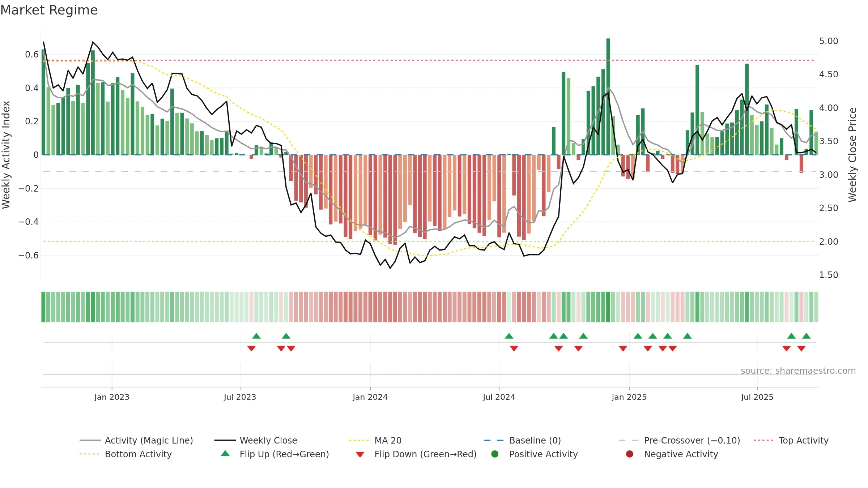
Task: Select the Jan 2023 x-axis label
Action: coord(112,397)
